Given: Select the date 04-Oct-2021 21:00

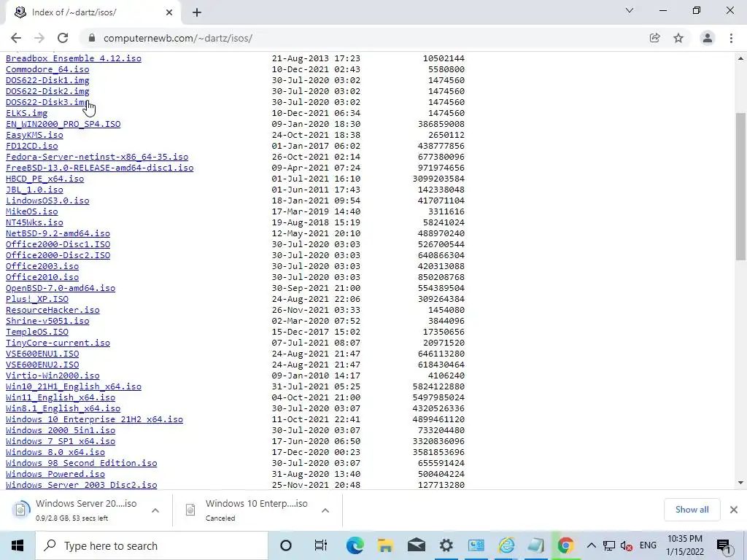Looking at the screenshot, I should pyautogui.click(x=316, y=397).
